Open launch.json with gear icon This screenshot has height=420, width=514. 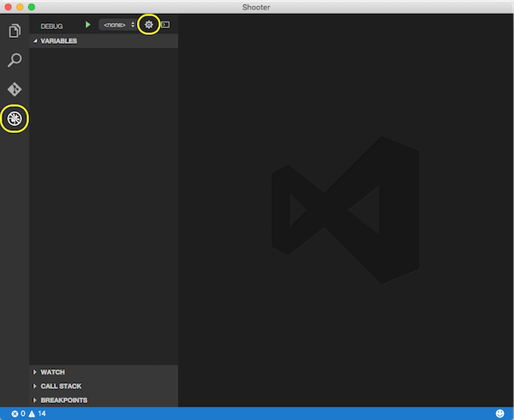pos(149,25)
